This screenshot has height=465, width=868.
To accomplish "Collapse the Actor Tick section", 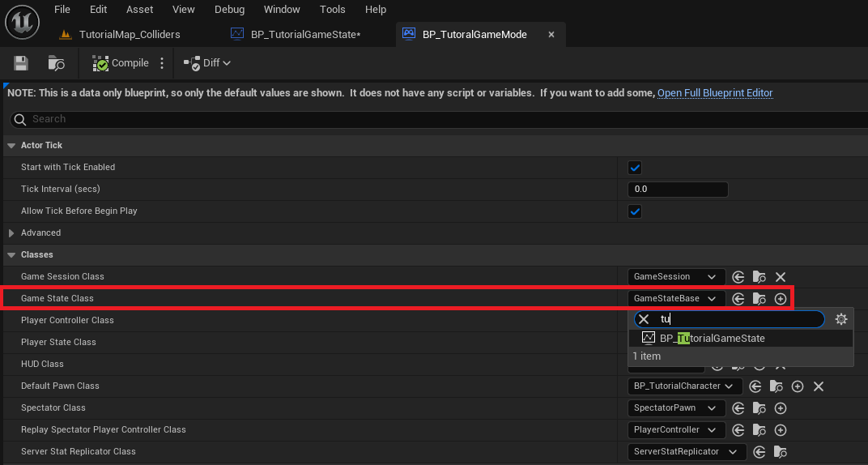I will 11,146.
